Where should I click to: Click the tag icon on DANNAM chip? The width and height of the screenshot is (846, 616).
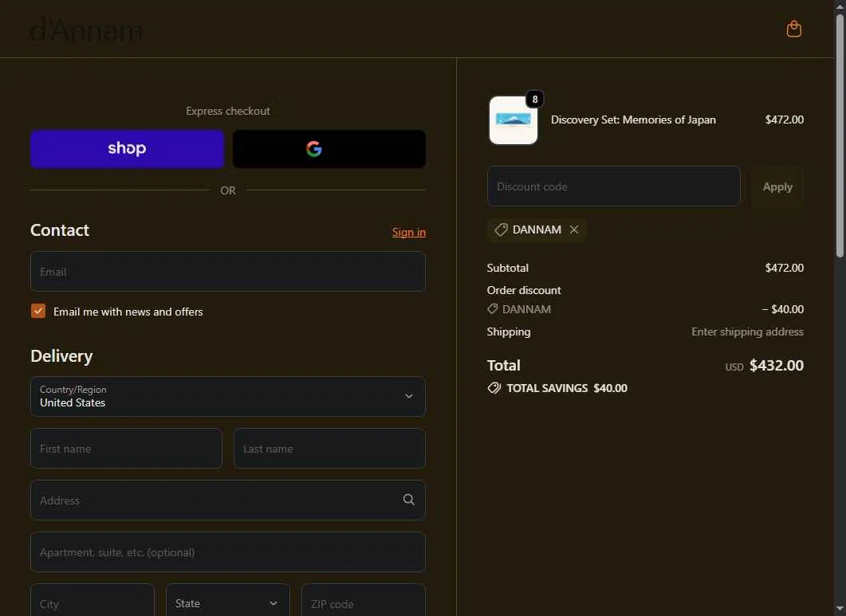pyautogui.click(x=501, y=230)
